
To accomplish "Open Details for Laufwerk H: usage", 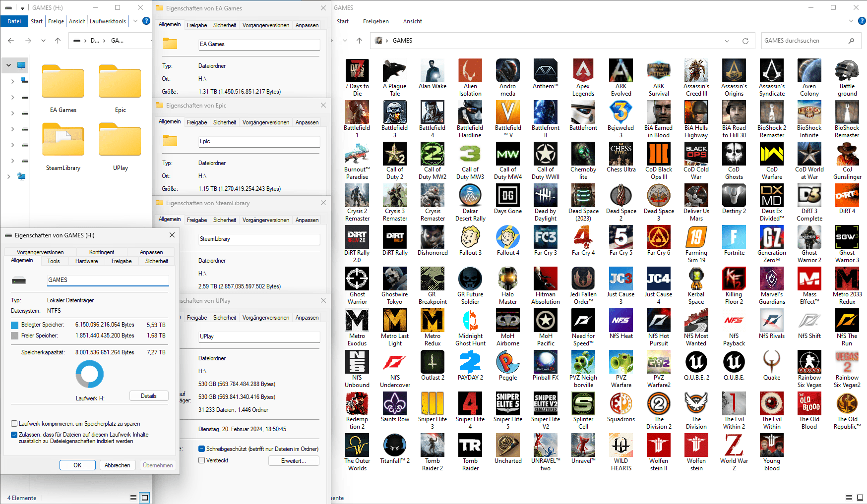I will click(149, 396).
